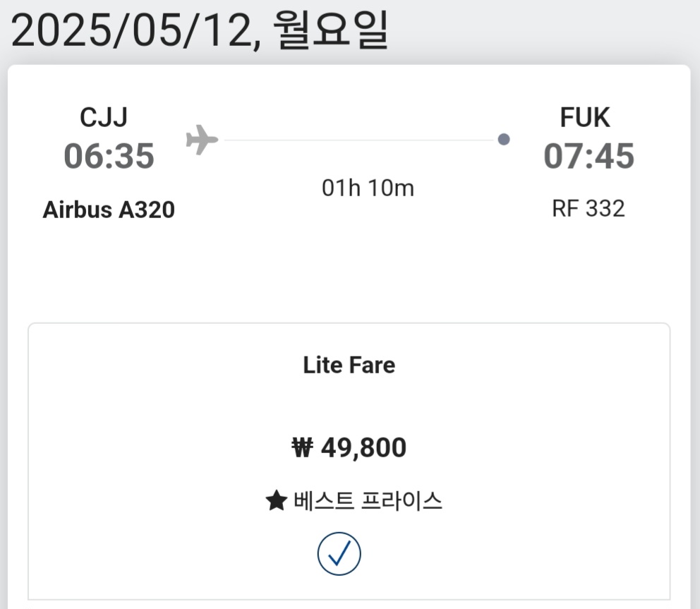This screenshot has height=609, width=700.
Task: Select the 07:45 arrival time
Action: click(589, 156)
